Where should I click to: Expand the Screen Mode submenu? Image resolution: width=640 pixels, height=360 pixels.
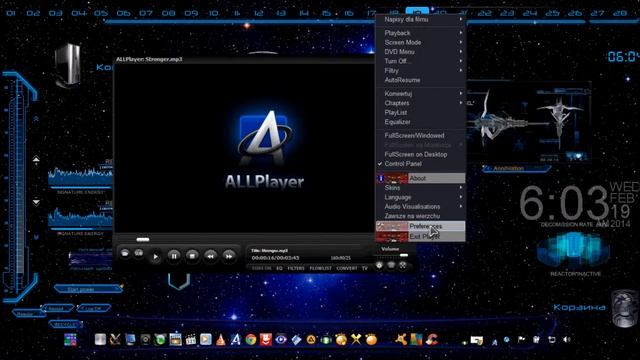tap(420, 42)
